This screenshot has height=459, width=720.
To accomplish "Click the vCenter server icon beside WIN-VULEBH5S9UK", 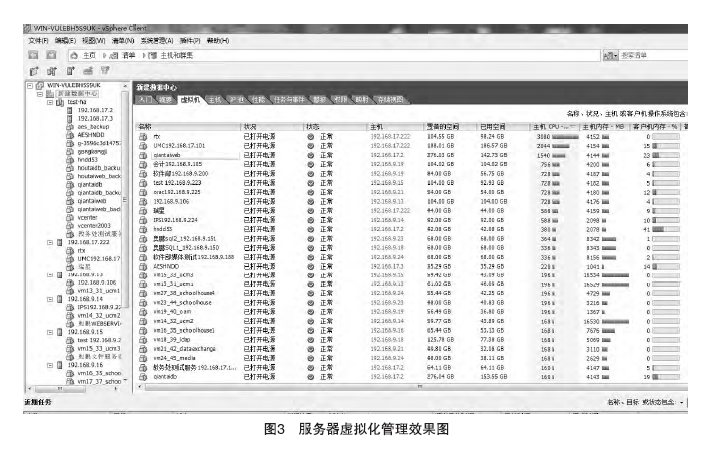I will tap(41, 87).
